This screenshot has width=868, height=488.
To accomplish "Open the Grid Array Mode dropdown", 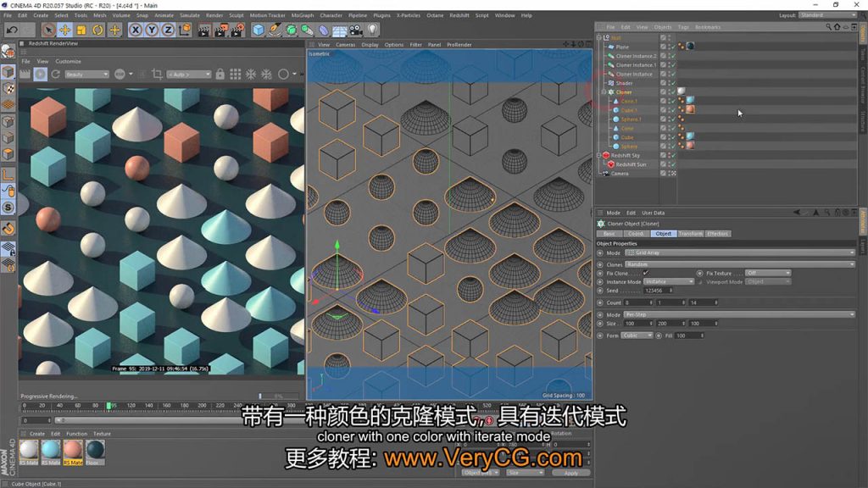I will (739, 252).
